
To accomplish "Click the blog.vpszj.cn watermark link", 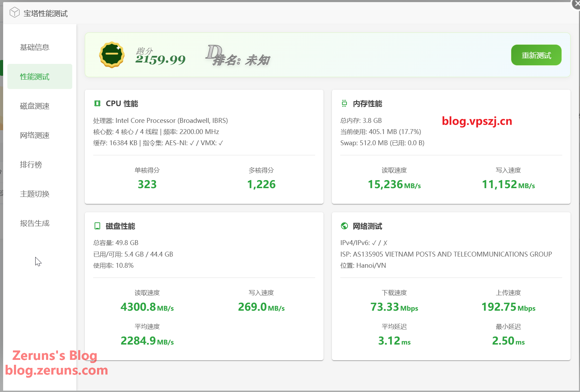I will (477, 121).
